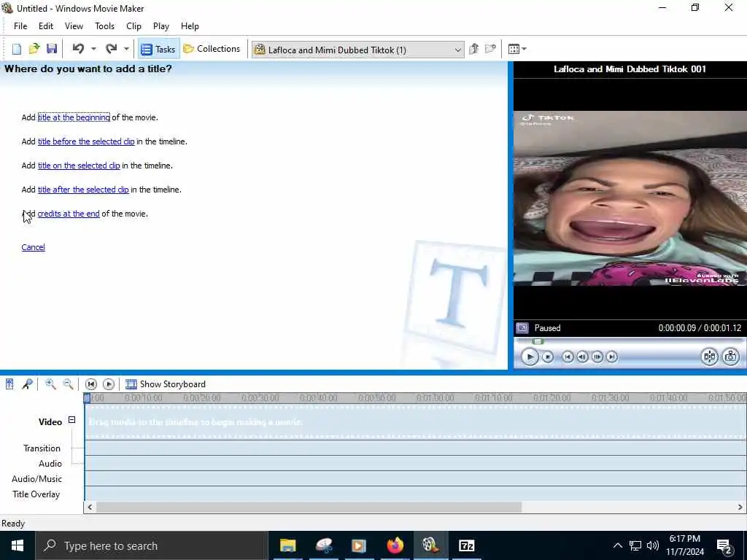
Task: Zoom out on the timeline
Action: click(68, 384)
